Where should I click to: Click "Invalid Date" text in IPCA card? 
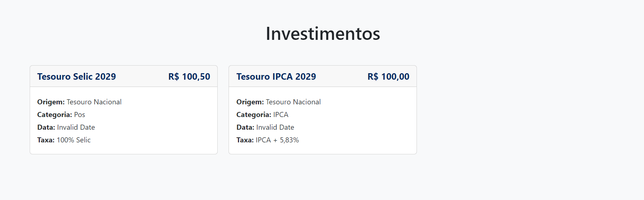275,127
